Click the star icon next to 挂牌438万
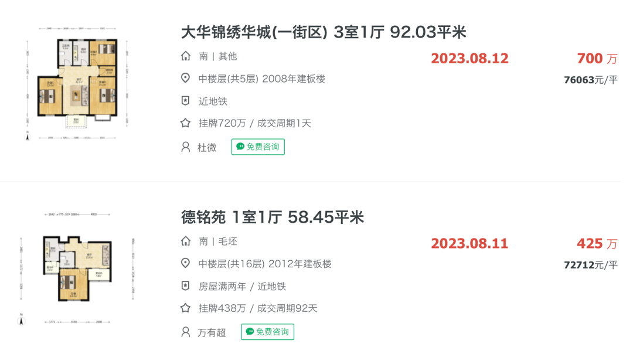The height and width of the screenshot is (364, 633). click(185, 308)
